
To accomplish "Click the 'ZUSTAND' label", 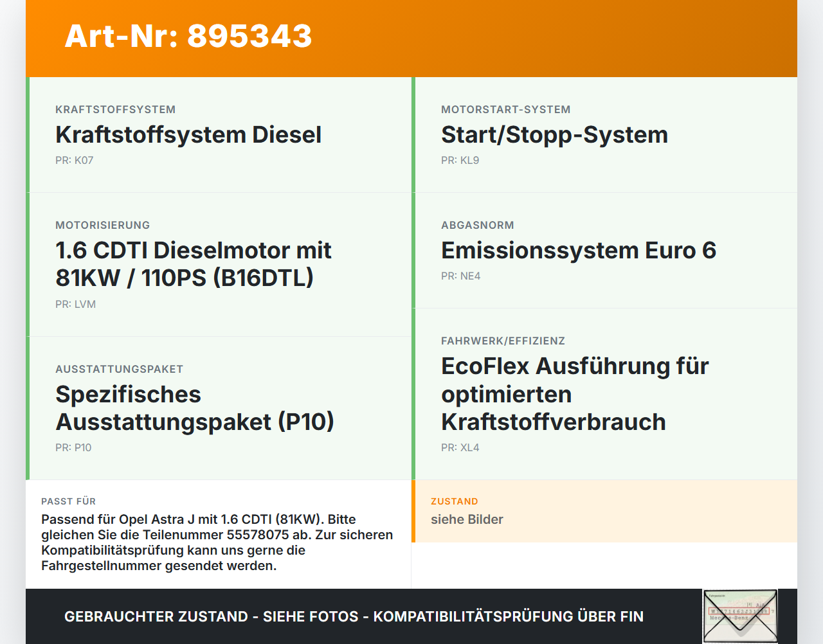I will click(455, 501).
